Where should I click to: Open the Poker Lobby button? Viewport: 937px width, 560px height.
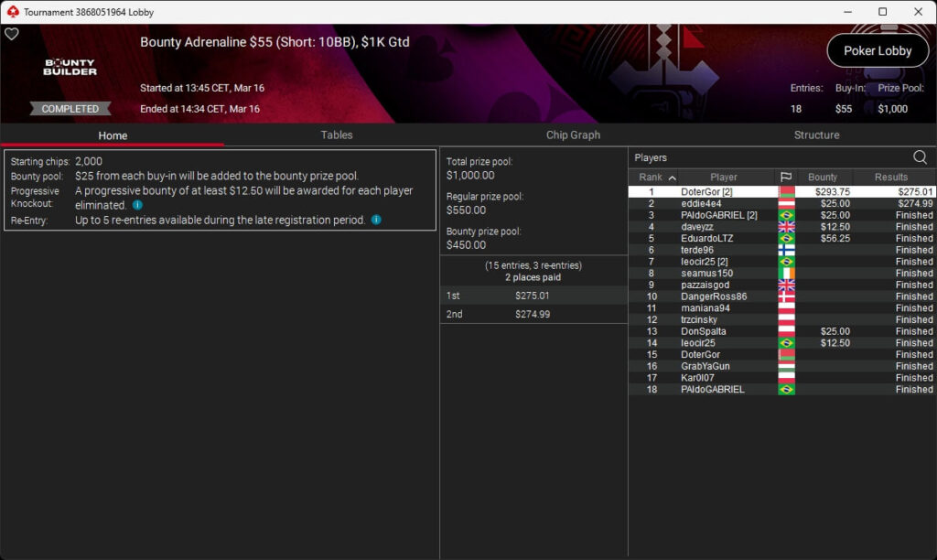coord(878,51)
